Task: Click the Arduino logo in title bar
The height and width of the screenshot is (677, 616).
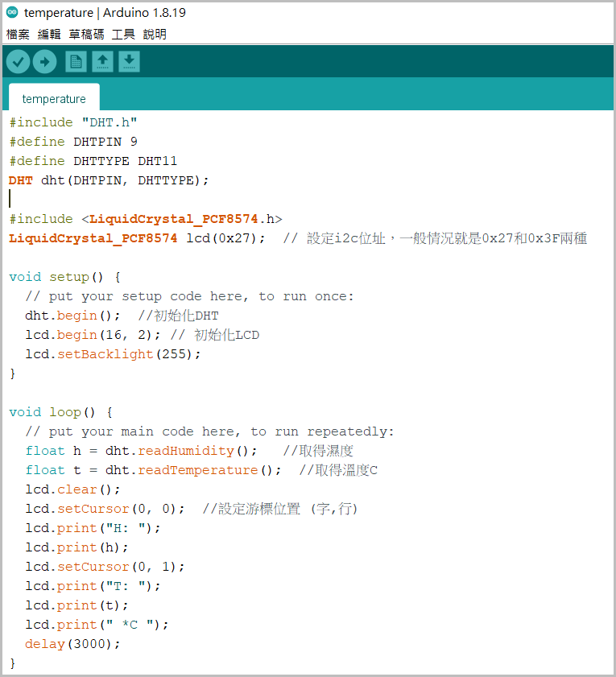Action: (x=12, y=13)
